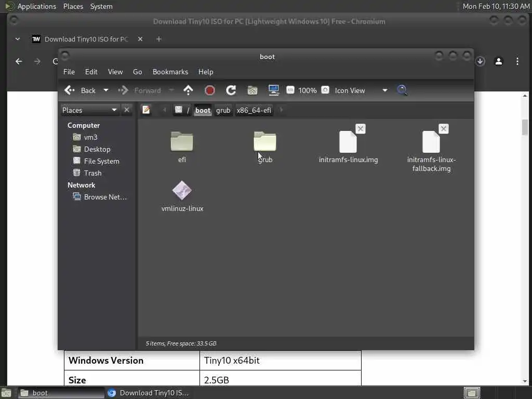Open the Icon View mode dropdown

[x=361, y=90]
